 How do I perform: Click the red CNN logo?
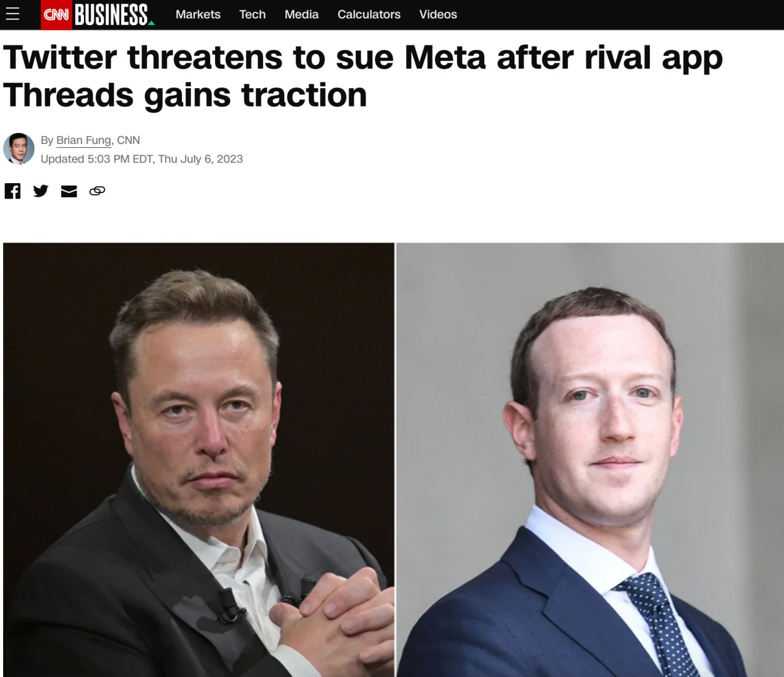tap(56, 15)
